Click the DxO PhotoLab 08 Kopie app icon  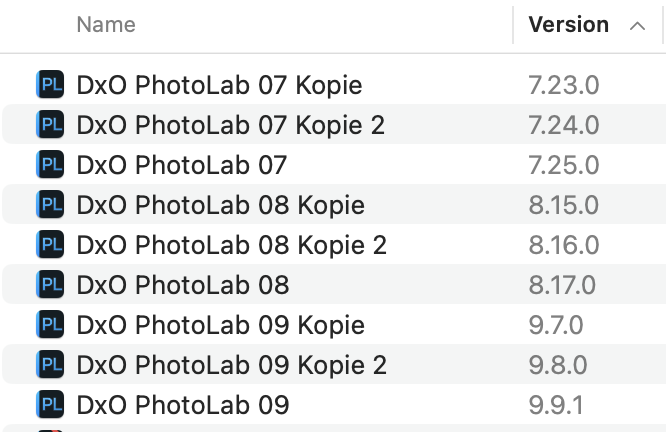click(50, 204)
